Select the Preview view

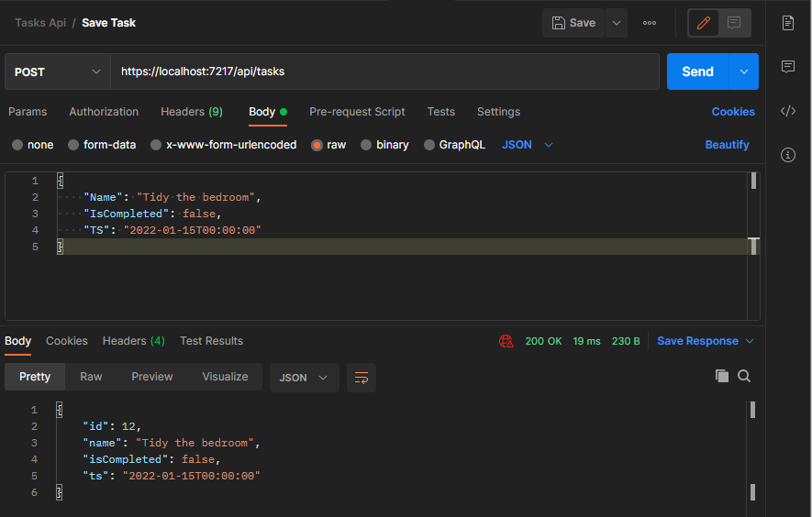(151, 377)
